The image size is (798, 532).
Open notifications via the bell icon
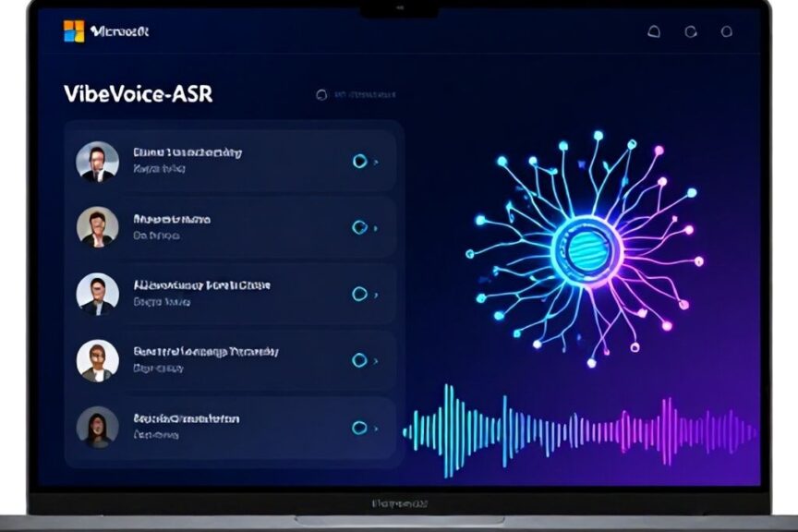pyautogui.click(x=654, y=31)
